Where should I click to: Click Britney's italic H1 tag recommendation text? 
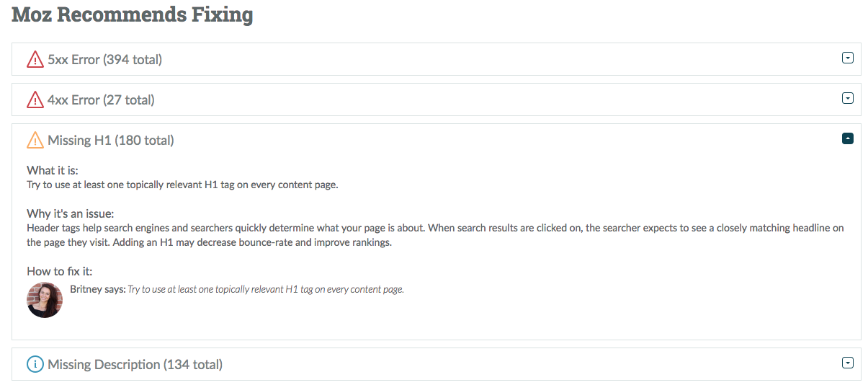[x=266, y=290]
